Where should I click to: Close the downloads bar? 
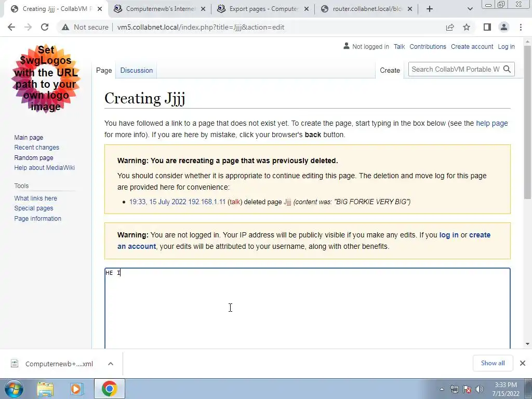pos(523,363)
